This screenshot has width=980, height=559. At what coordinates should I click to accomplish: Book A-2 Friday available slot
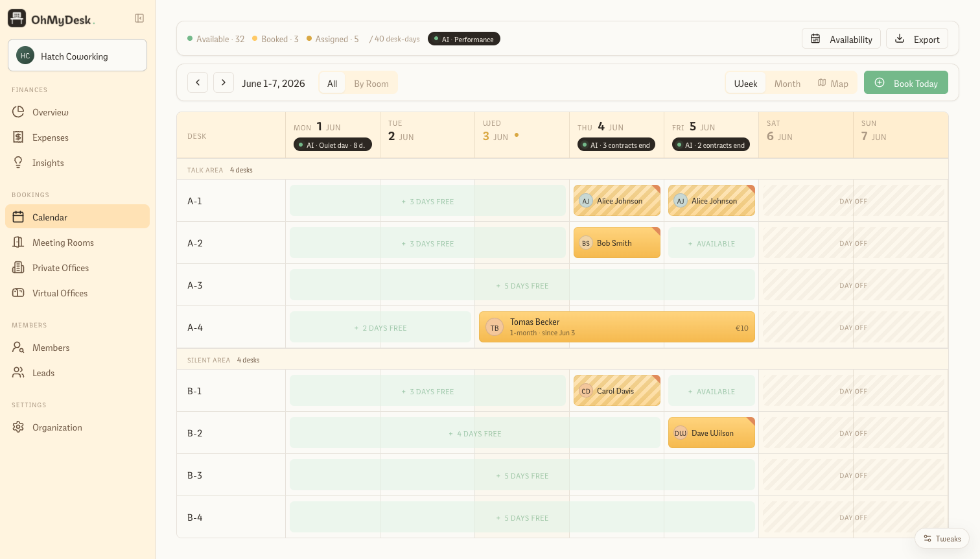(712, 243)
